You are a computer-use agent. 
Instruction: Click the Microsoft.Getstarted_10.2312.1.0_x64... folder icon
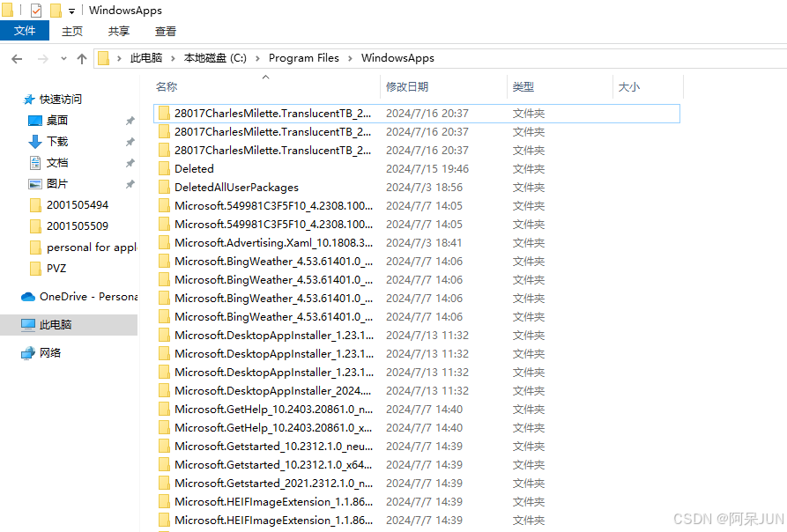[x=164, y=465]
